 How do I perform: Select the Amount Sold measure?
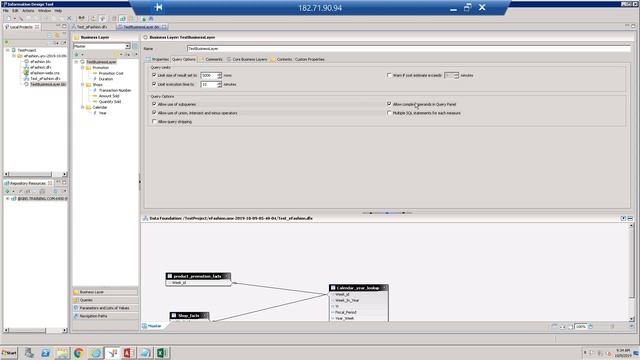point(109,96)
